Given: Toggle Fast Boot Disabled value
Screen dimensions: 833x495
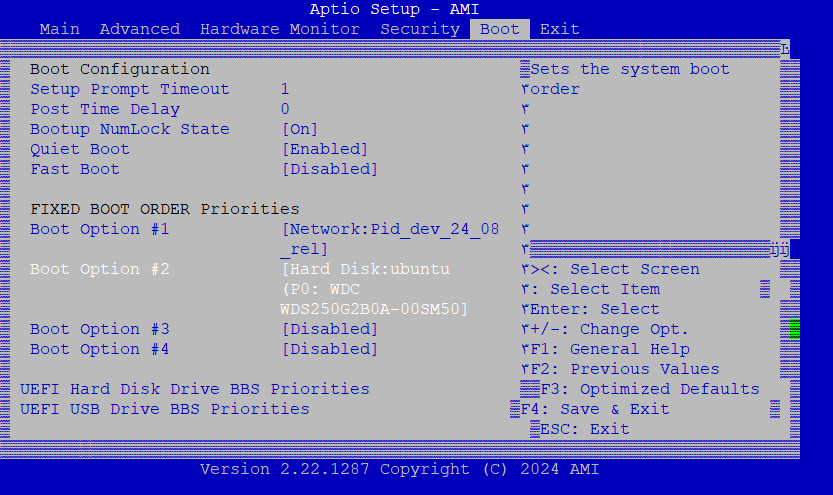Looking at the screenshot, I should 330,169.
